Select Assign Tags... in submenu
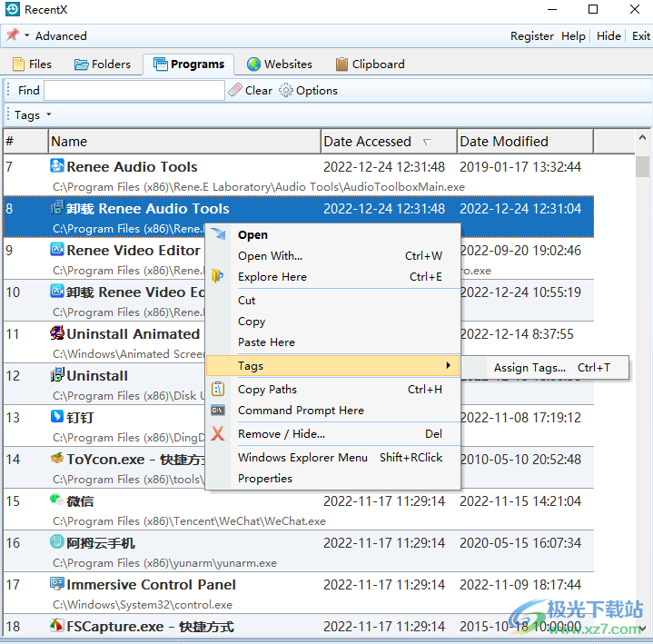The image size is (653, 644). (x=529, y=368)
